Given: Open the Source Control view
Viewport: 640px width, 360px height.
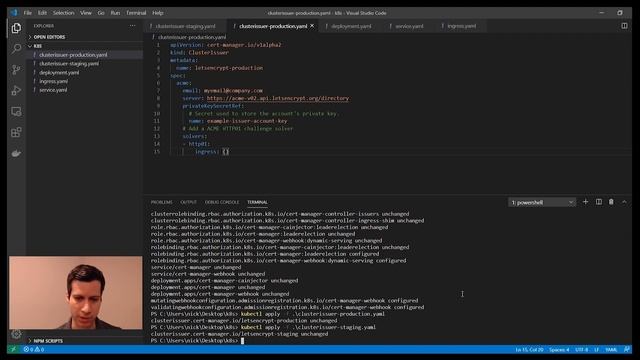Looking at the screenshot, I should pyautogui.click(x=16, y=69).
